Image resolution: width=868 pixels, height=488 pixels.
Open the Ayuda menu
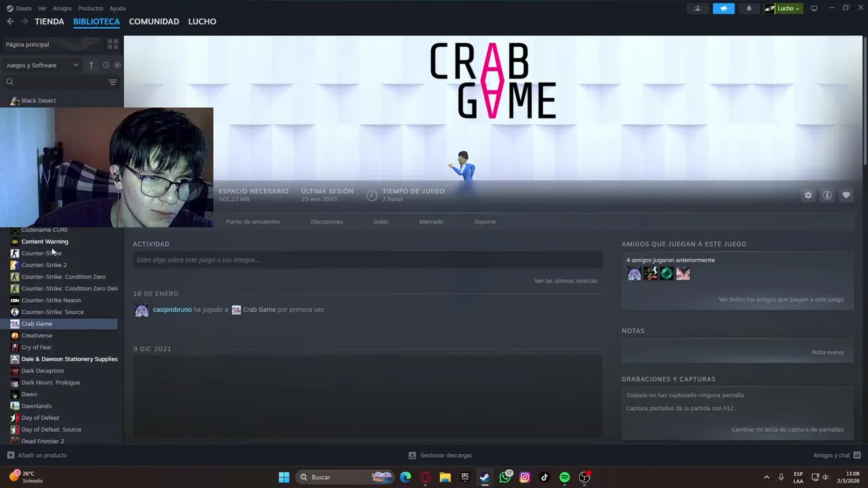tap(117, 8)
